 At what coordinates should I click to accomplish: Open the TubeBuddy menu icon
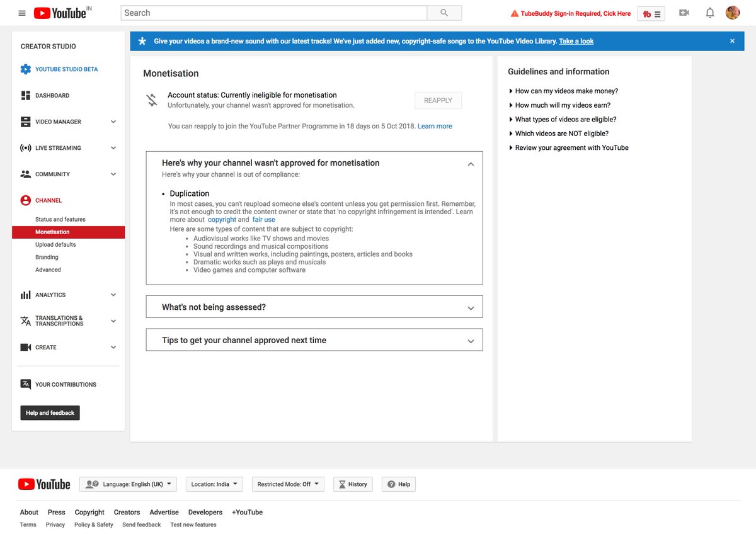pos(651,13)
